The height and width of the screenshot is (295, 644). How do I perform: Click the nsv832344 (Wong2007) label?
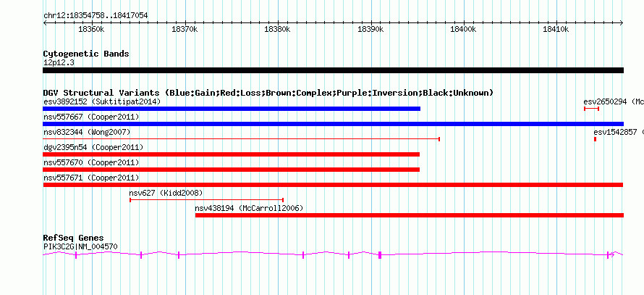[x=87, y=132]
